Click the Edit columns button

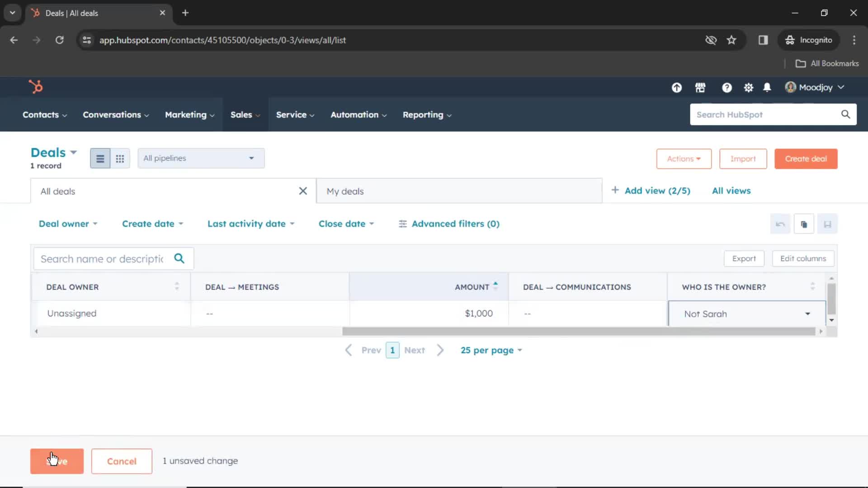(x=803, y=258)
